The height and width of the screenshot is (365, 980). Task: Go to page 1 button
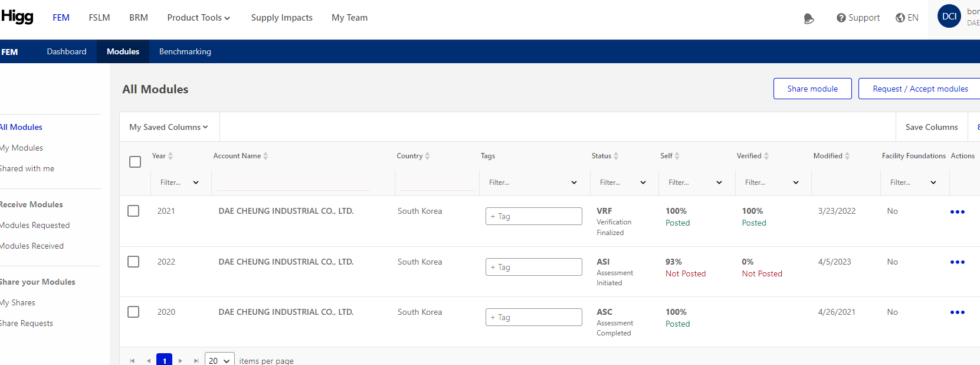164,360
